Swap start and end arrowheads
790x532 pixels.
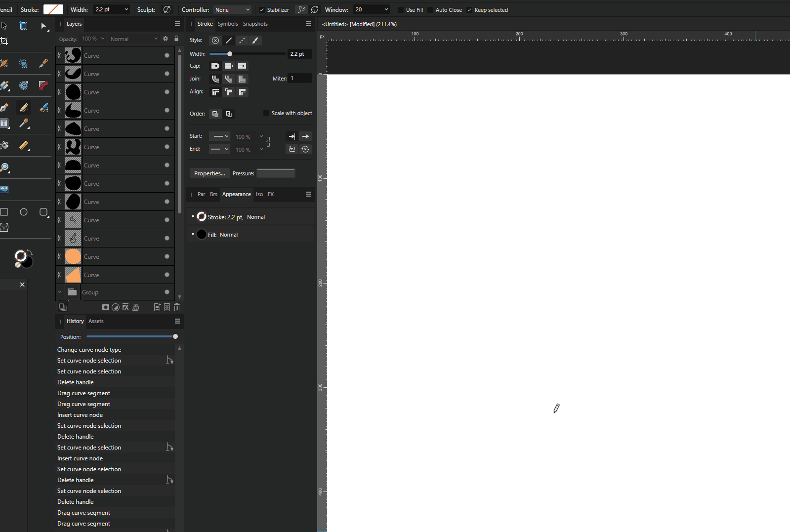[x=292, y=149]
